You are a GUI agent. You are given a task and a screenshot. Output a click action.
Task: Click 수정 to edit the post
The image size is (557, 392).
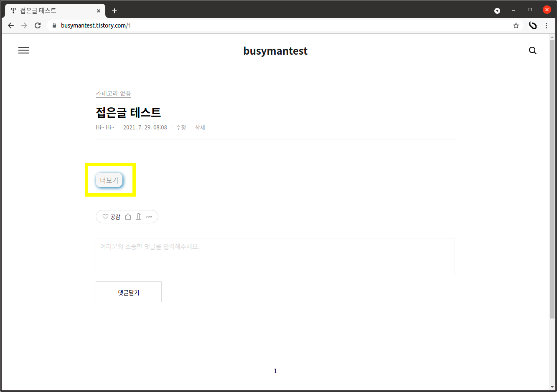[181, 127]
